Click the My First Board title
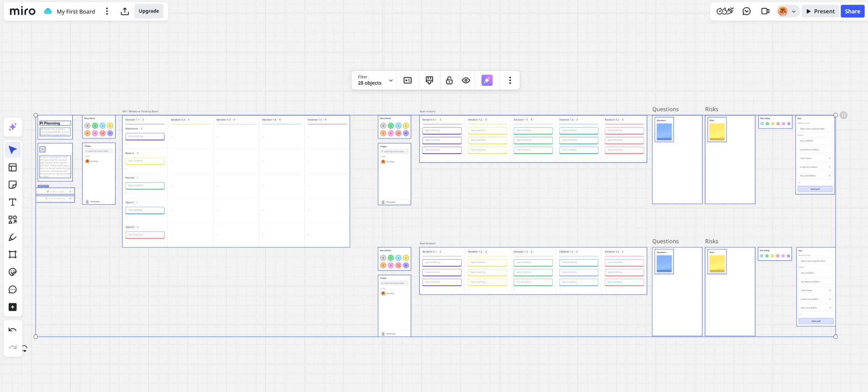This screenshot has height=392, width=868. coord(76,12)
